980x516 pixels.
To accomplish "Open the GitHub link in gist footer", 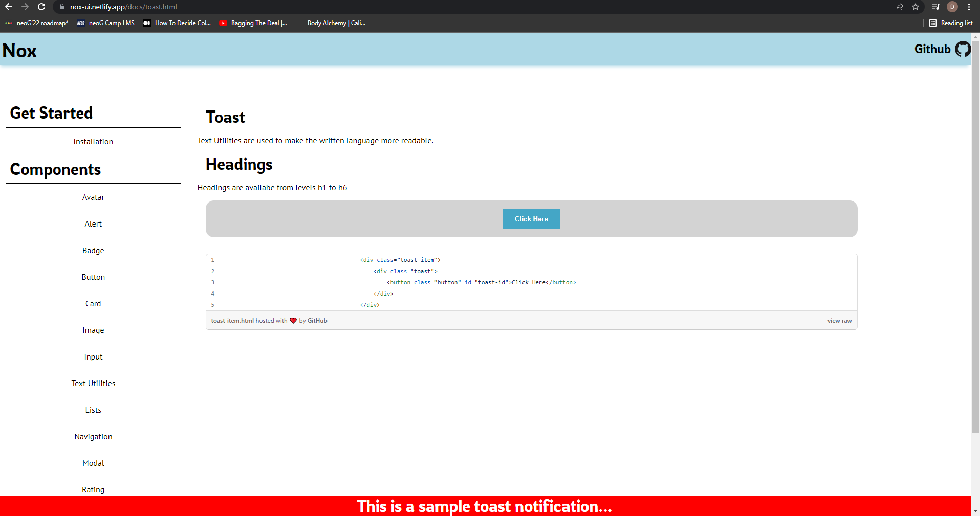I will [x=317, y=321].
